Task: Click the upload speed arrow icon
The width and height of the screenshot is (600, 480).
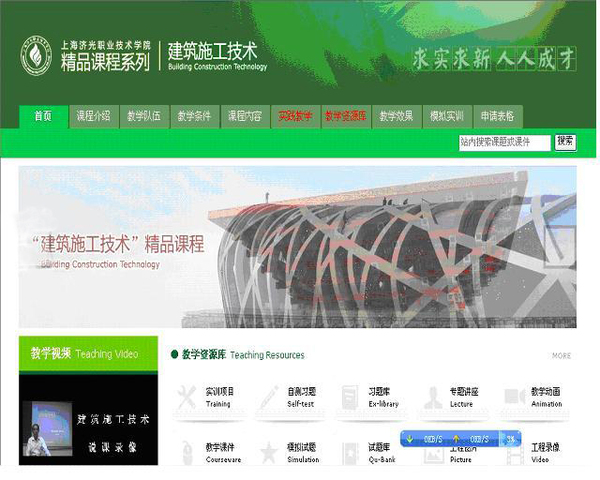Action: (x=456, y=439)
